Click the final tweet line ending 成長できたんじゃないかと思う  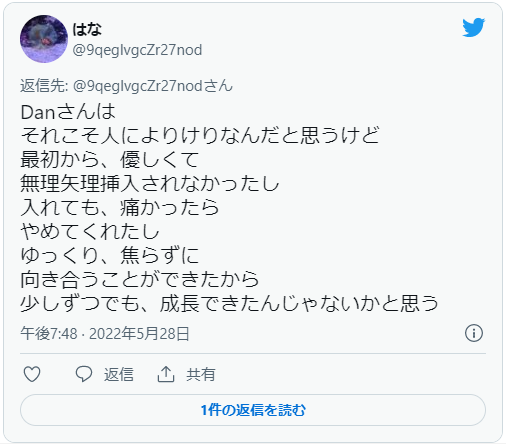click(x=229, y=303)
